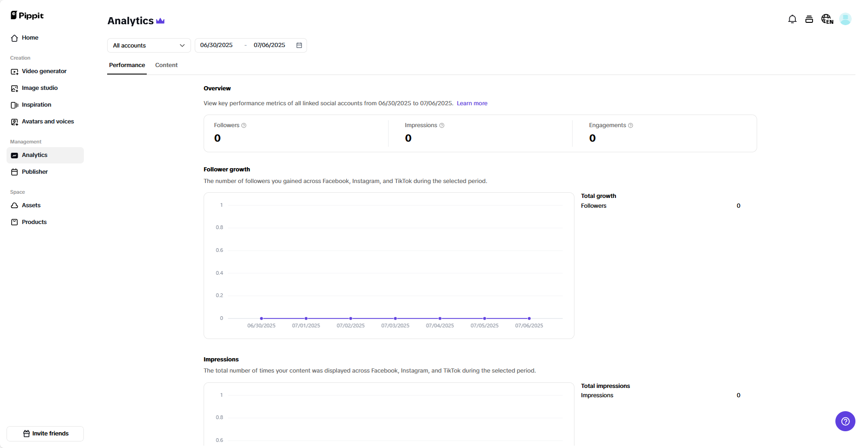The image size is (868, 448).
Task: Change the interface language via EN globe icon
Action: [827, 19]
